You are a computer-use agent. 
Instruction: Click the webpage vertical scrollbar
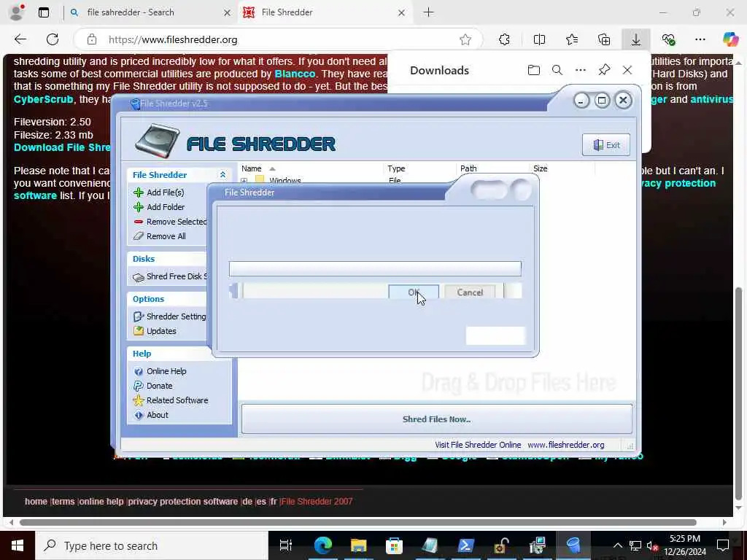click(738, 392)
